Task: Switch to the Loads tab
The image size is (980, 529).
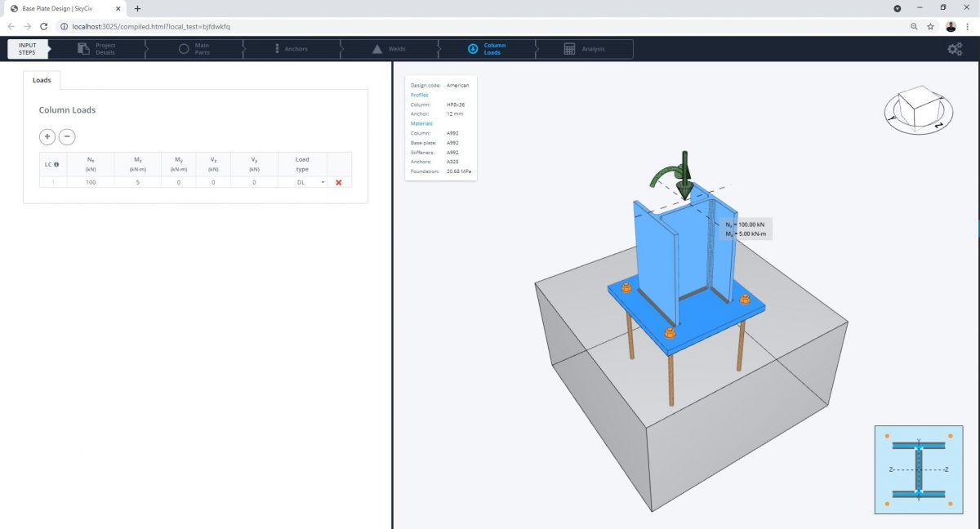Action: tap(42, 80)
